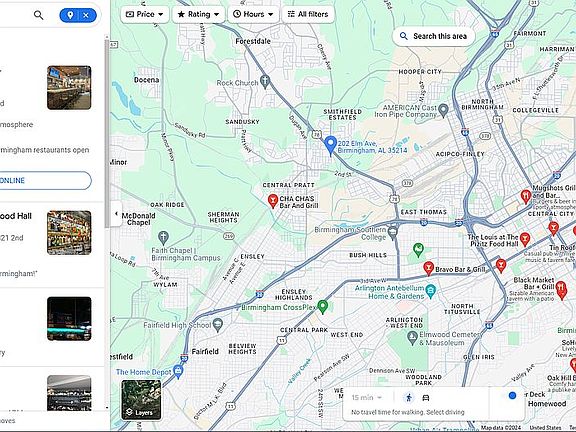
Task: Open the Layers map view thumbnail
Action: pyautogui.click(x=141, y=400)
